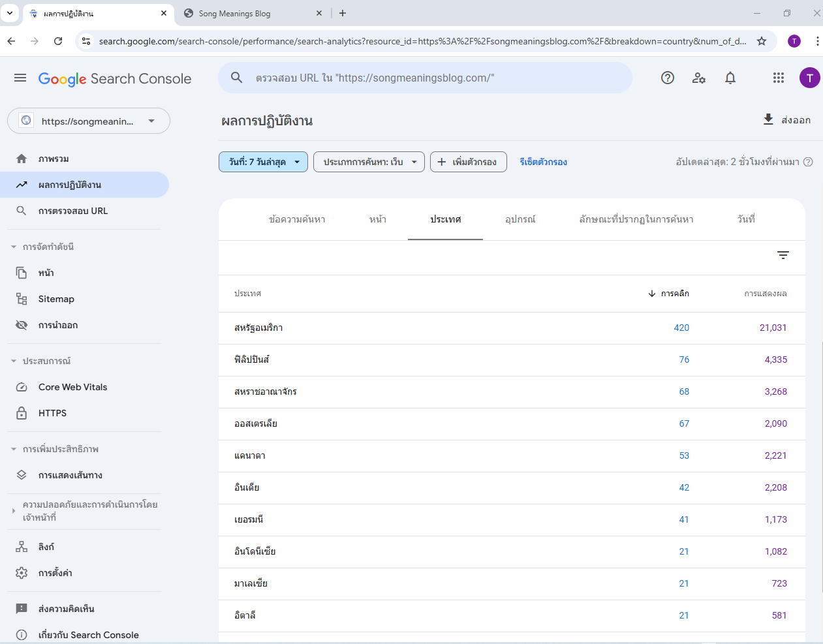
Task: Click รีเซ็ตตัวกรอง reset filters link
Action: pyautogui.click(x=544, y=162)
